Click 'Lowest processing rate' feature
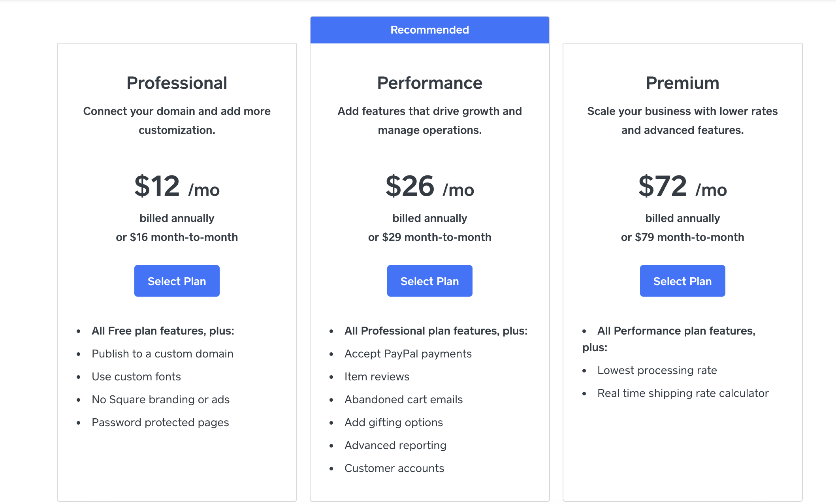The width and height of the screenshot is (836, 504). [657, 370]
